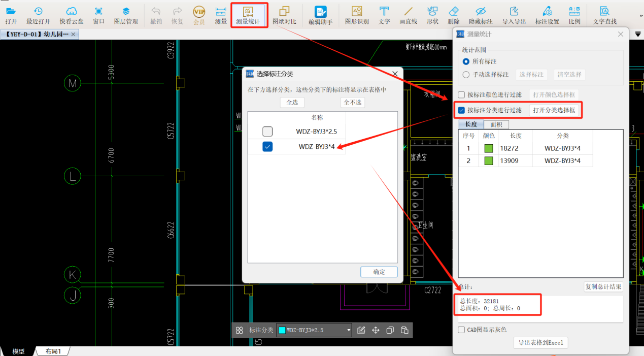Enable the CAD图显示灰色 checkbox
The image size is (644, 356).
click(461, 330)
